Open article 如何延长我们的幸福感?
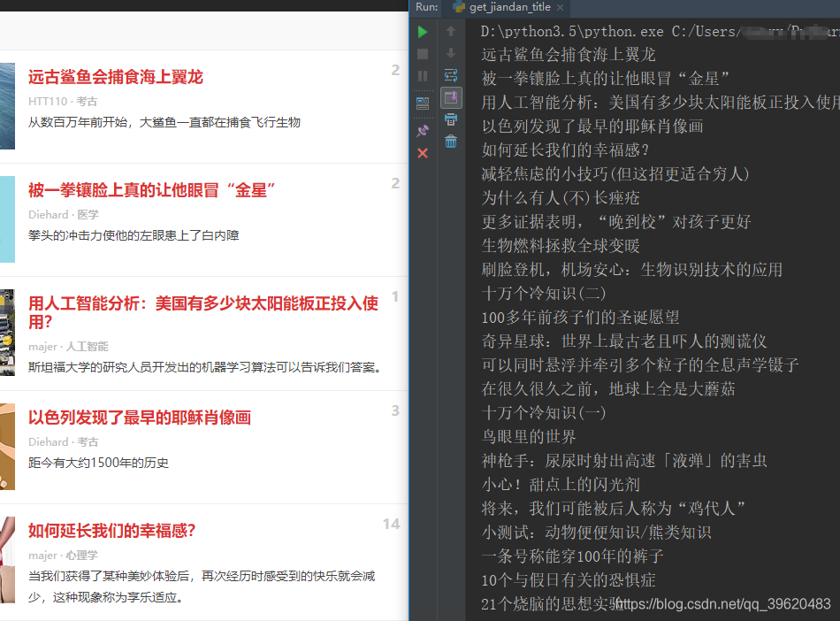This screenshot has height=621, width=840. click(111, 531)
